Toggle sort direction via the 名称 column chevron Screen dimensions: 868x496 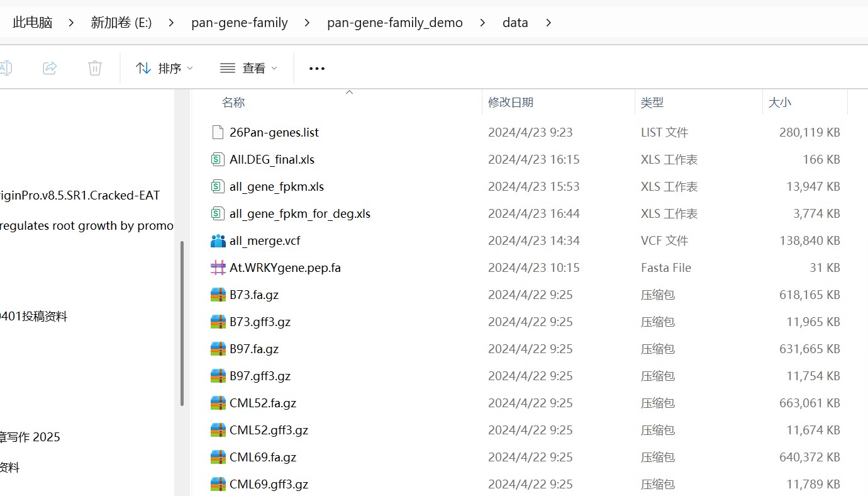[350, 91]
